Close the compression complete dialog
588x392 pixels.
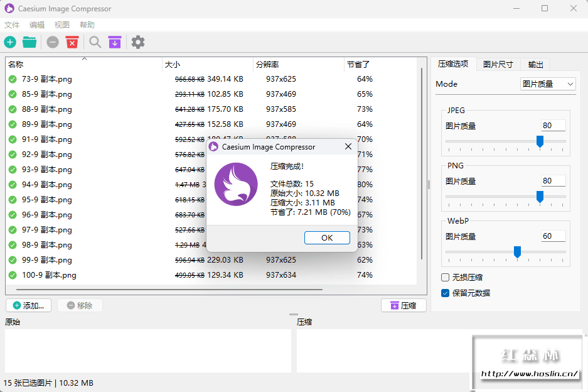(348, 146)
